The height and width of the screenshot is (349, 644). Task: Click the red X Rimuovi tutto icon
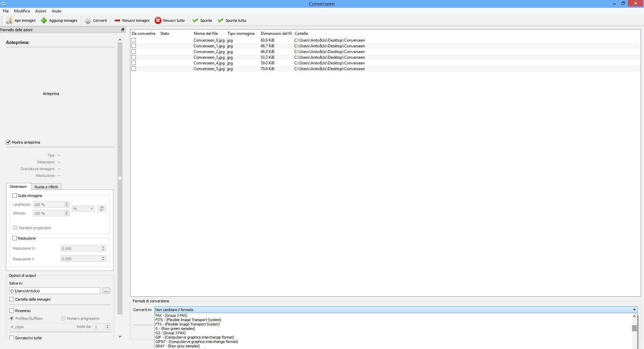point(158,20)
